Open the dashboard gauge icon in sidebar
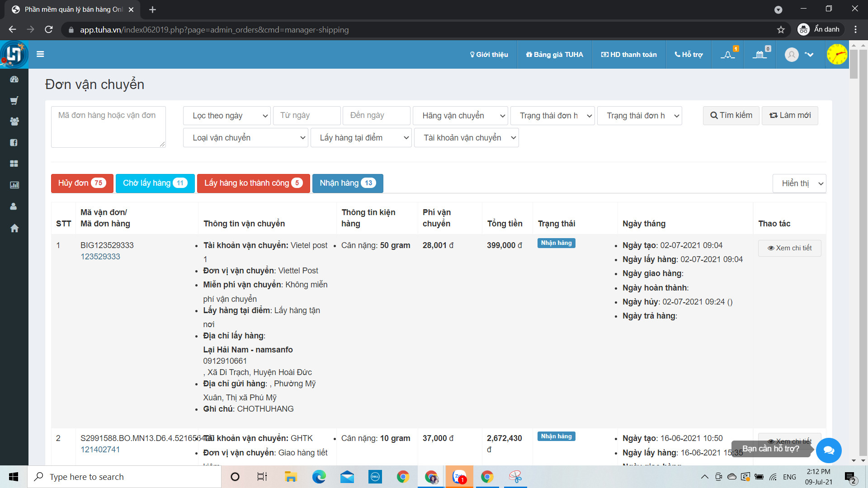The height and width of the screenshot is (488, 868). (14, 80)
